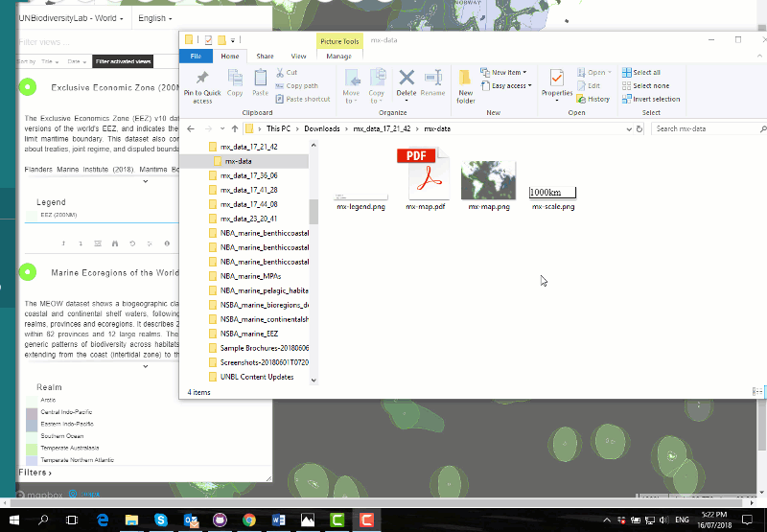Click the move-to-top arrow icon under EEZ legend

tap(63, 243)
